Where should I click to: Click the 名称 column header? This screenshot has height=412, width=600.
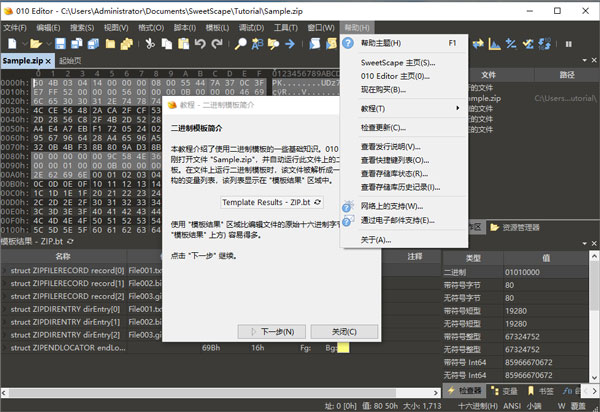(63, 256)
